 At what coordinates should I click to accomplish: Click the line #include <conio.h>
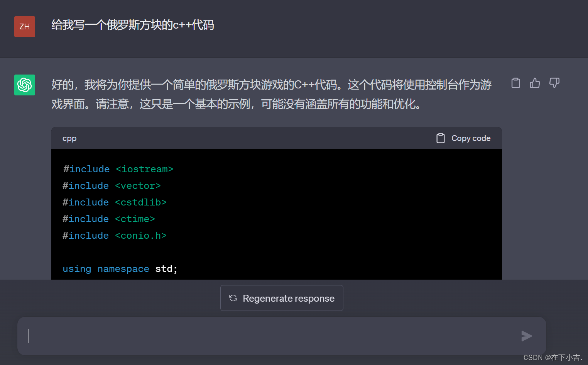[115, 236]
